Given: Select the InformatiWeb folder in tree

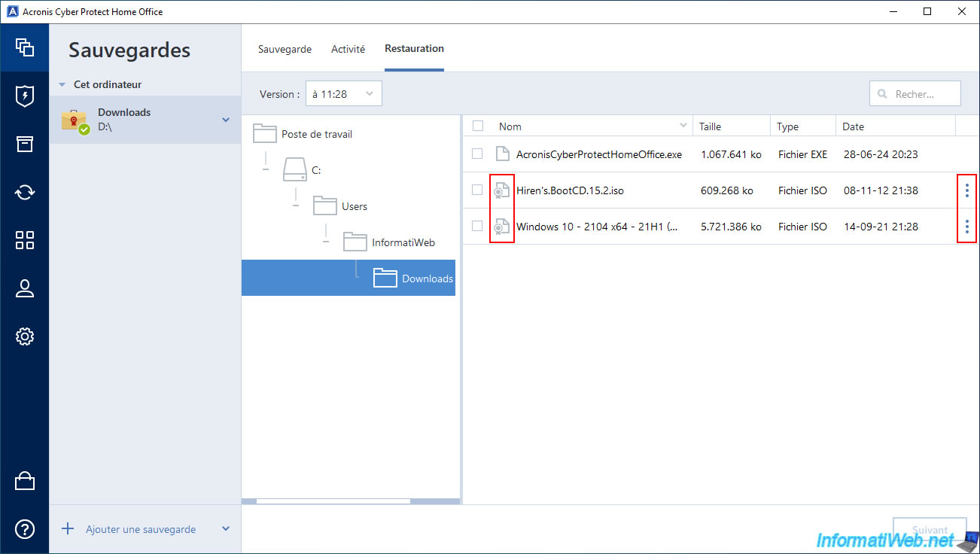Looking at the screenshot, I should pyautogui.click(x=403, y=242).
